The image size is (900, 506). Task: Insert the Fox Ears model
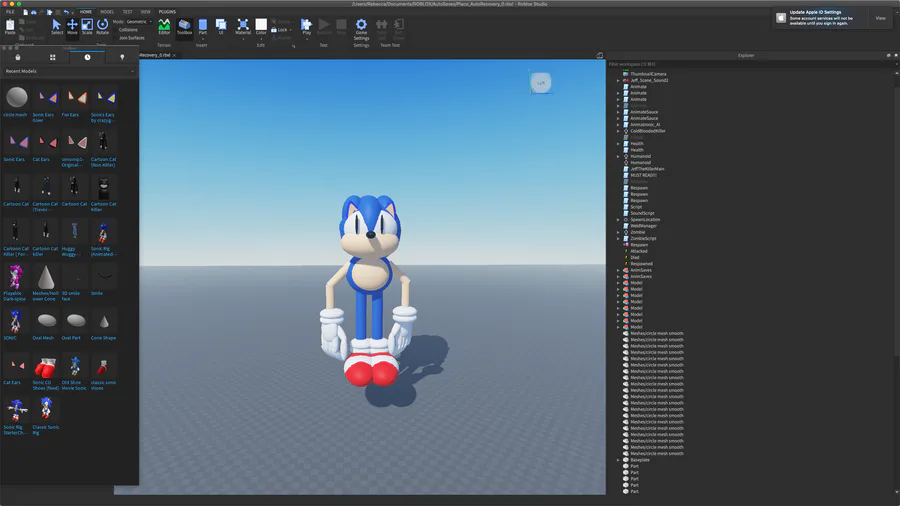click(75, 101)
